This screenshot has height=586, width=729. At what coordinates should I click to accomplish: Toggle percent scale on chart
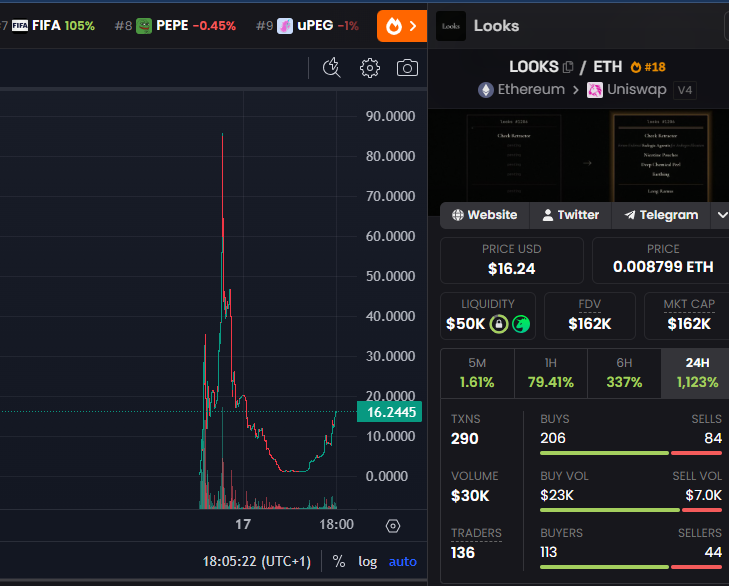click(339, 562)
